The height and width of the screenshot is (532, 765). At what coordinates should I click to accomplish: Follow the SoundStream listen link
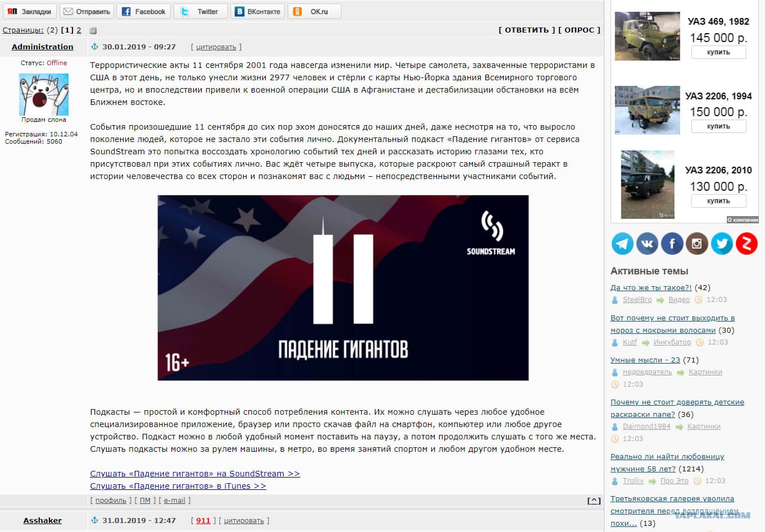pyautogui.click(x=195, y=474)
